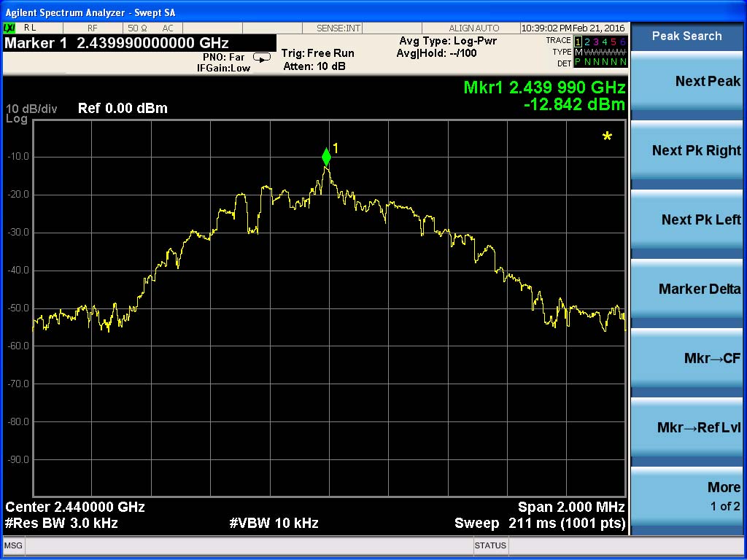Click the -12.842 dBm marker amplitude readout

[x=575, y=104]
